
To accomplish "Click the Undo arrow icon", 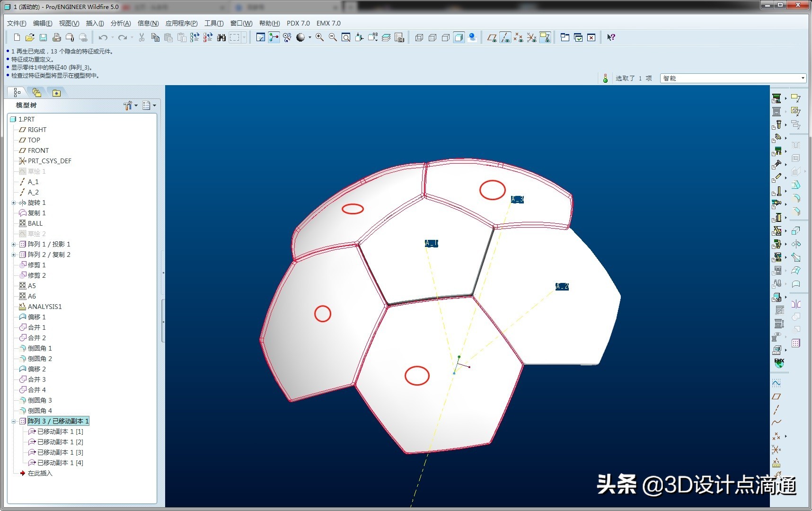I will pos(103,37).
